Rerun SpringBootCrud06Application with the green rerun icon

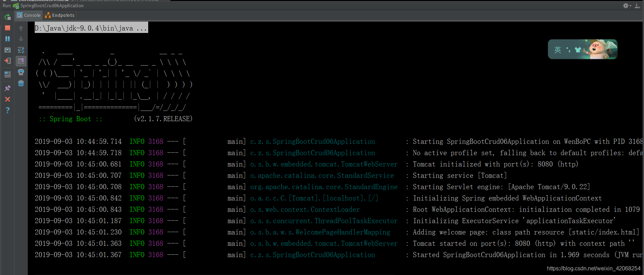click(x=8, y=16)
